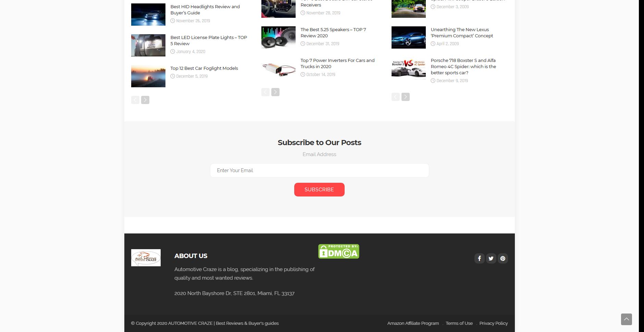This screenshot has height=332, width=644.
Task: Click the power inverter thumbnail image
Action: tap(278, 68)
